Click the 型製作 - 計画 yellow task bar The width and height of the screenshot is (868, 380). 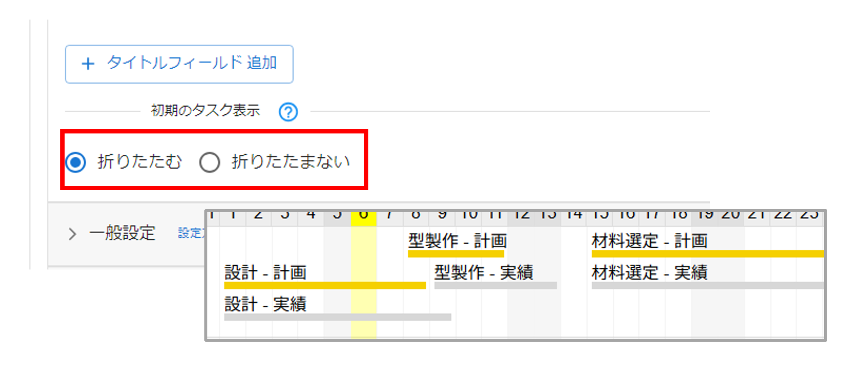pyautogui.click(x=456, y=254)
